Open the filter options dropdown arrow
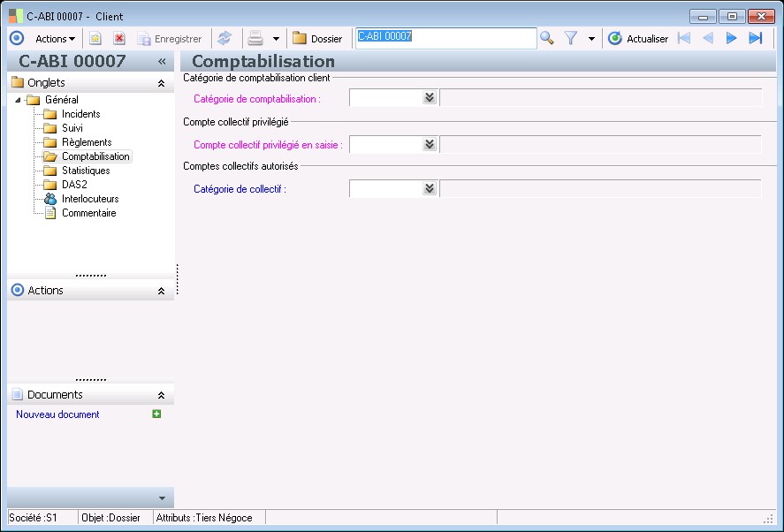784x532 pixels. point(591,39)
